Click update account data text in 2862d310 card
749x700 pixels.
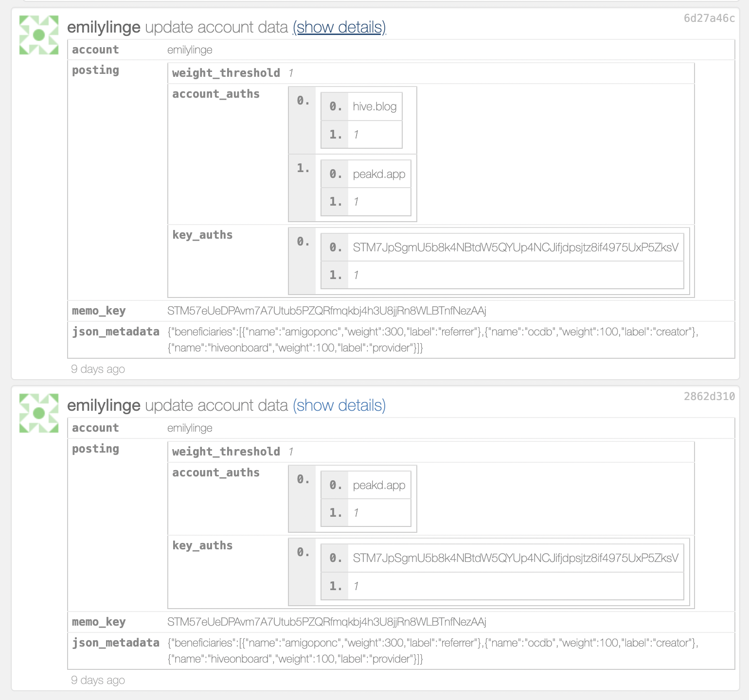pyautogui.click(x=216, y=405)
